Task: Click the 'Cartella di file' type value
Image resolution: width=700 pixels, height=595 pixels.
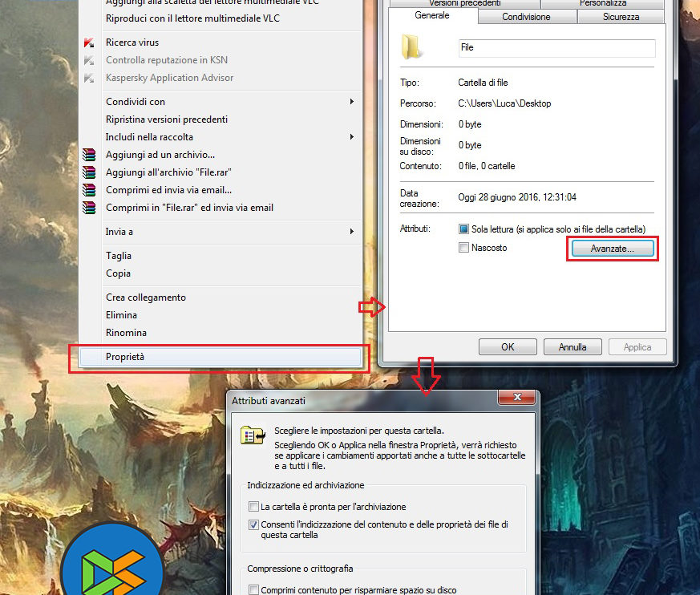Action: (x=483, y=83)
